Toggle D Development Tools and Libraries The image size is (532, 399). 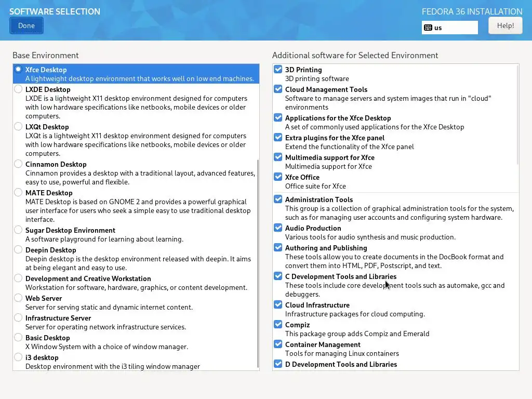point(278,364)
